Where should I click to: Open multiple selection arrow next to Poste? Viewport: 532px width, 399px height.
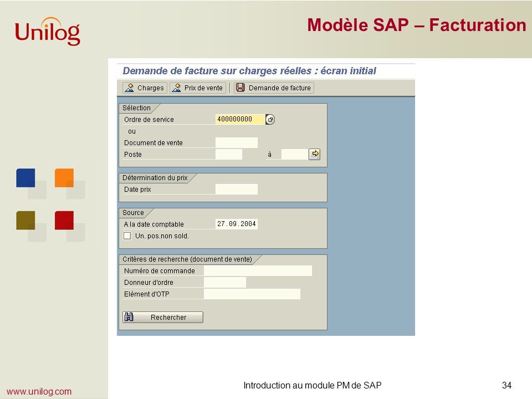point(315,154)
